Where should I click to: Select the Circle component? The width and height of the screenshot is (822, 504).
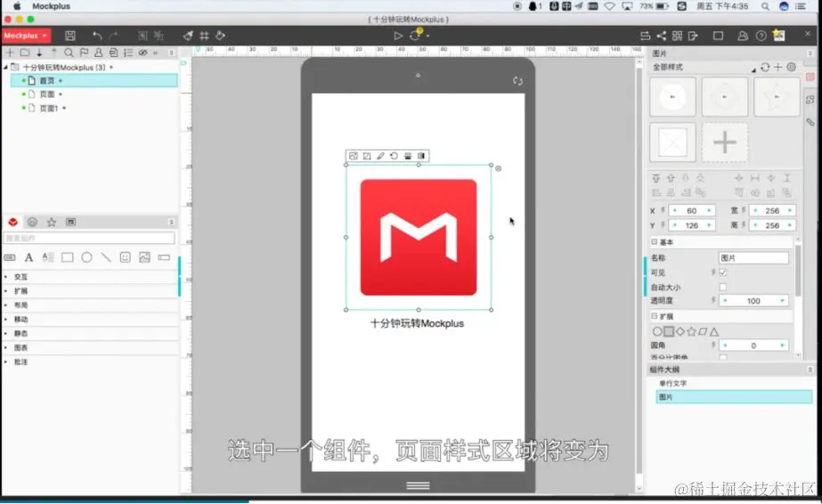click(x=87, y=257)
